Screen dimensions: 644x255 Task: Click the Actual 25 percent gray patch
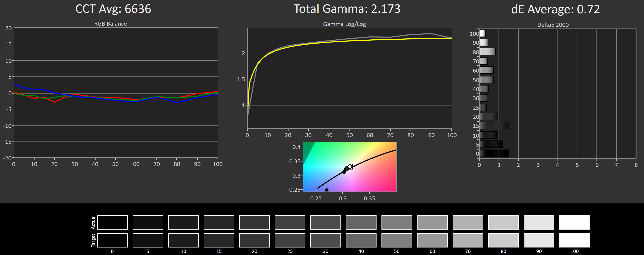[290, 222]
